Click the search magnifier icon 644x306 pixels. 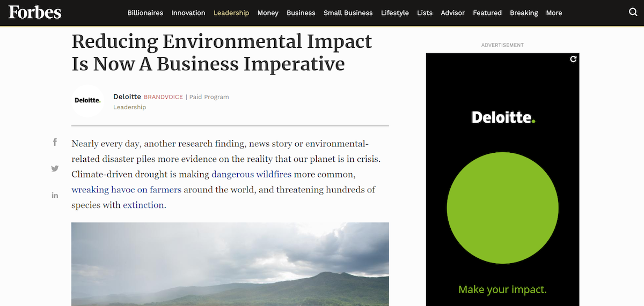click(633, 12)
